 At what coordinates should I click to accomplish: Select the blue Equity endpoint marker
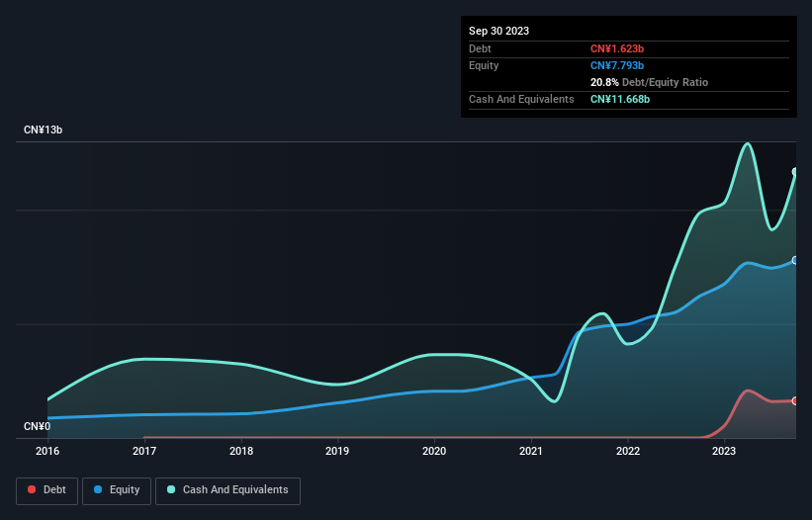pyautogui.click(x=795, y=260)
